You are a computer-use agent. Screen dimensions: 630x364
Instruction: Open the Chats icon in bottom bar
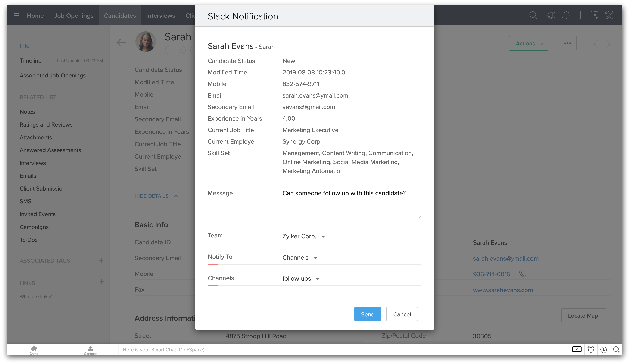pos(34,350)
